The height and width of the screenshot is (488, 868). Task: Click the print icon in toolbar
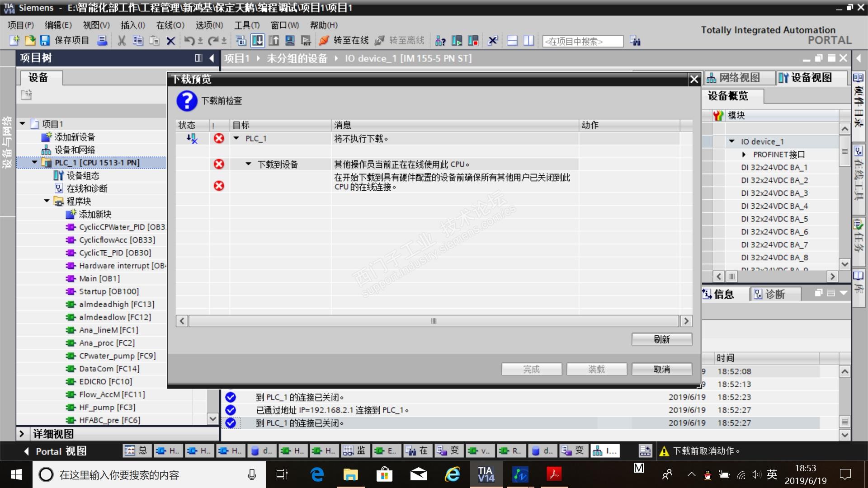tap(103, 41)
